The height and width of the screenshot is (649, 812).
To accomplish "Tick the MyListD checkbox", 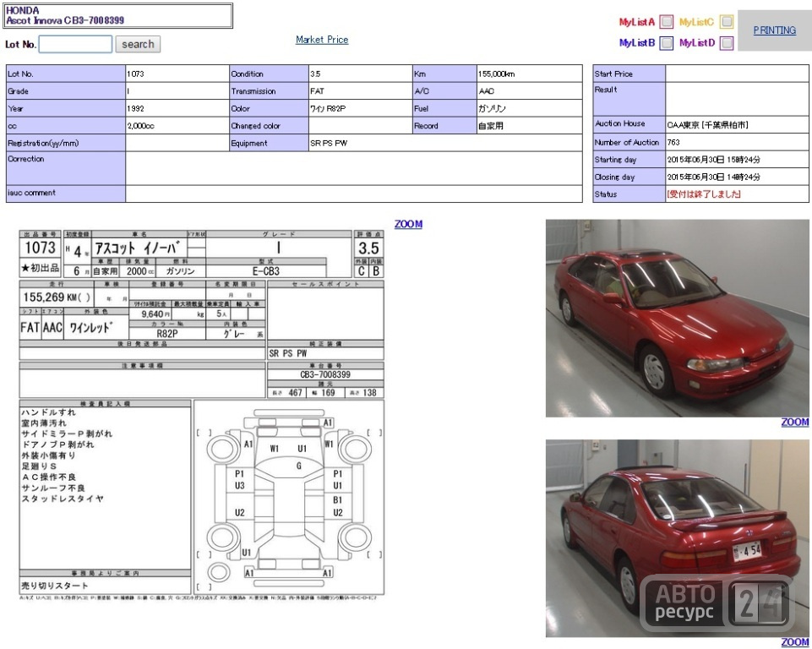I will tap(727, 42).
